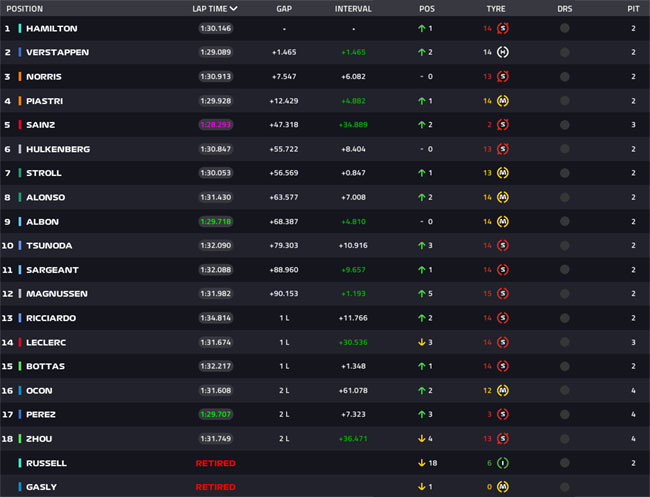Click Hamilton's soft tyre icon
This screenshot has height=497, width=650.
click(503, 28)
